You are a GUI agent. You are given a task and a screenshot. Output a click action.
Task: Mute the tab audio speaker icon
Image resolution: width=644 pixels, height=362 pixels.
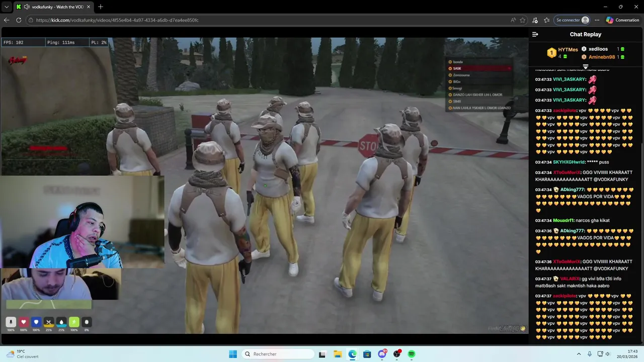click(x=26, y=7)
